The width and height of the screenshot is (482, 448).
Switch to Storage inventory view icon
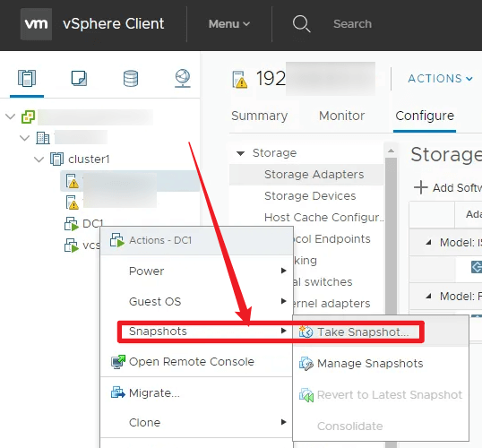point(131,79)
